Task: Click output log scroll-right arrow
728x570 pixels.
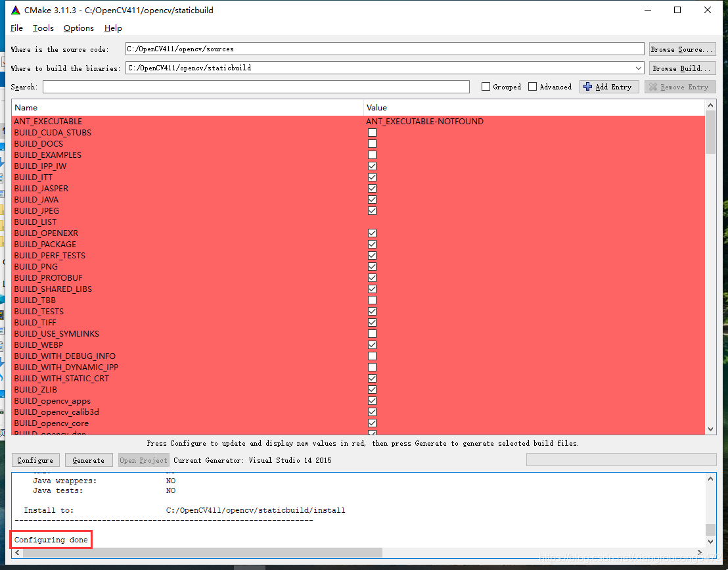Action: [700, 552]
